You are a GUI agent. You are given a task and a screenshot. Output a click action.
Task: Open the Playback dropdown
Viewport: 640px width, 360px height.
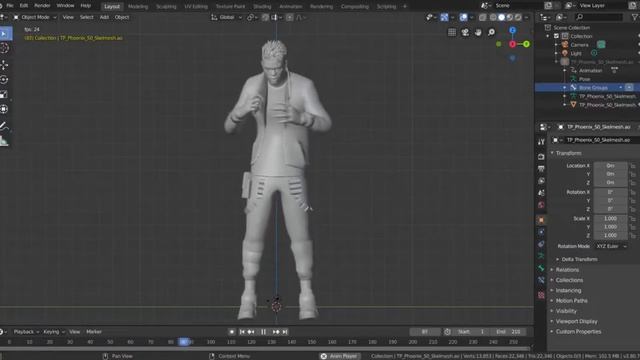tap(26, 332)
